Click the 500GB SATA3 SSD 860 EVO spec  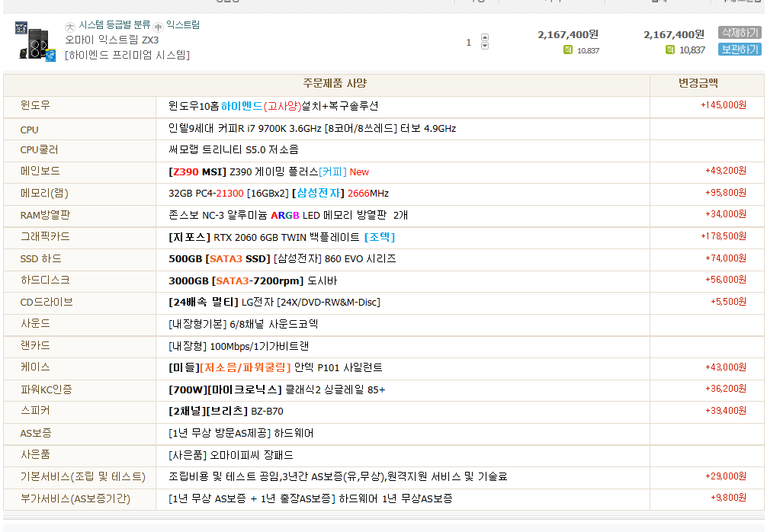point(282,258)
